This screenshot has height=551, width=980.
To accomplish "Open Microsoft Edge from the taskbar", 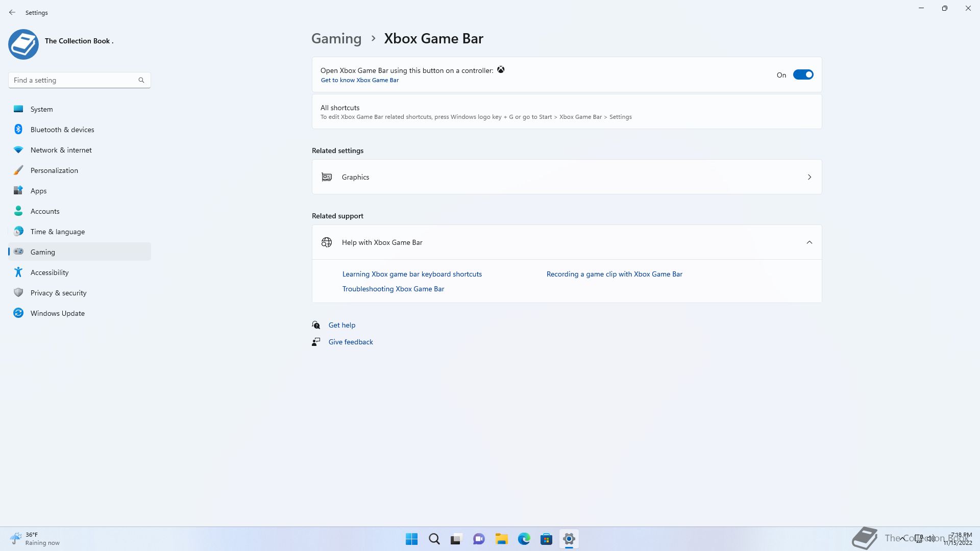I will coord(524,539).
